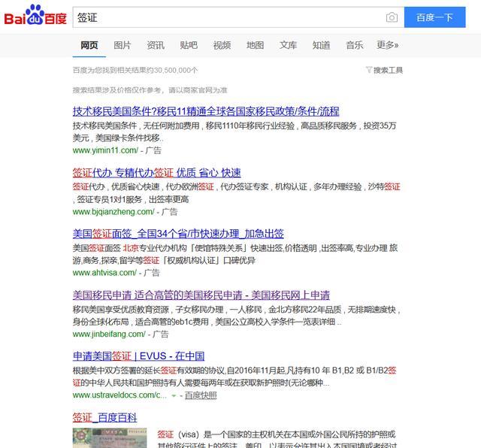Click 广告 label next to yimin11 URL
The width and height of the screenshot is (481, 448).
click(153, 150)
